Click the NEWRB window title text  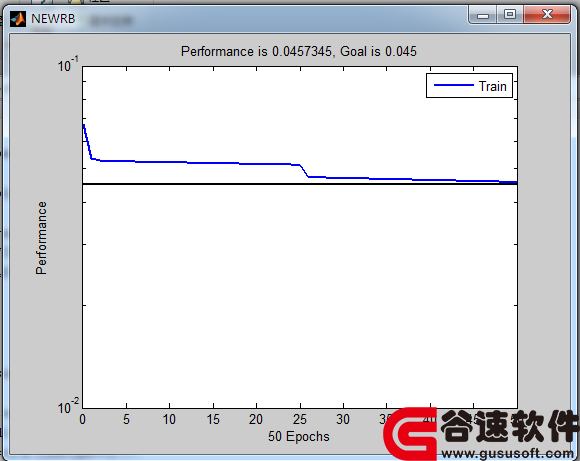[53, 18]
